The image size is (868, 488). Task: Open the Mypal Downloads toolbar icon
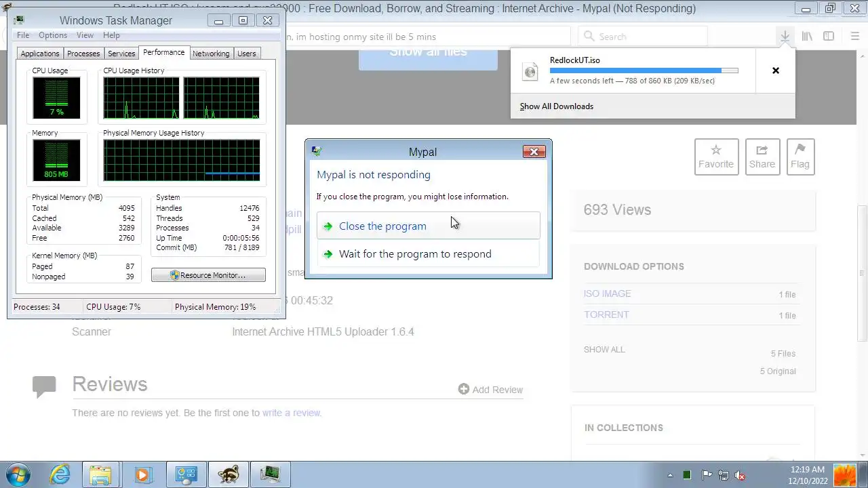pyautogui.click(x=785, y=37)
